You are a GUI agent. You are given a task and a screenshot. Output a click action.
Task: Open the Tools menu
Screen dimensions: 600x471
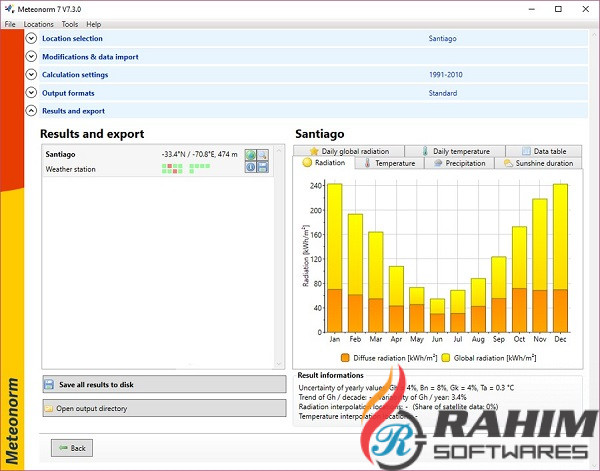coord(69,23)
